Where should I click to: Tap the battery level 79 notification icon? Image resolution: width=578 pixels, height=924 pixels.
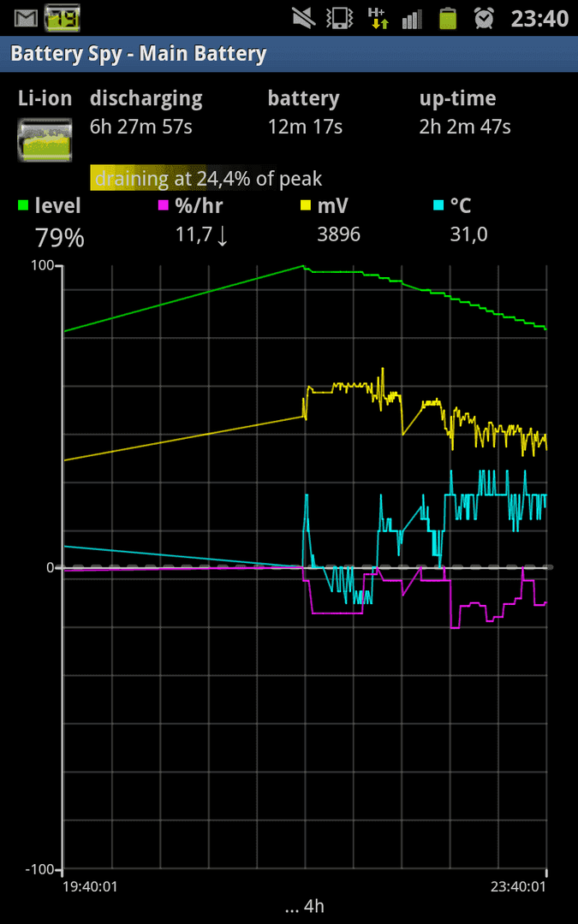coord(62,18)
